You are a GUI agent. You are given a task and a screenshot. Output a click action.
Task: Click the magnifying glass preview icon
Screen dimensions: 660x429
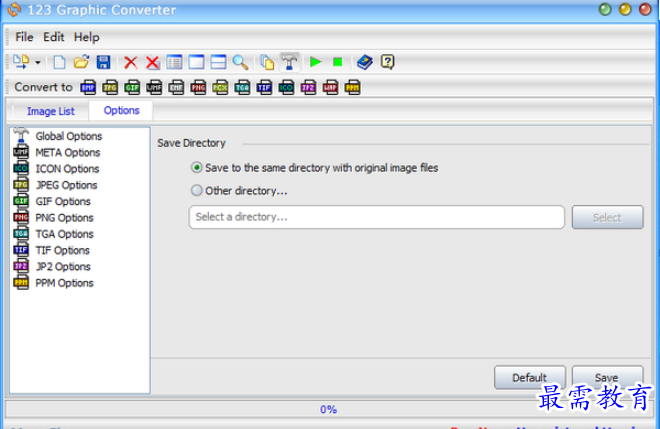[240, 62]
